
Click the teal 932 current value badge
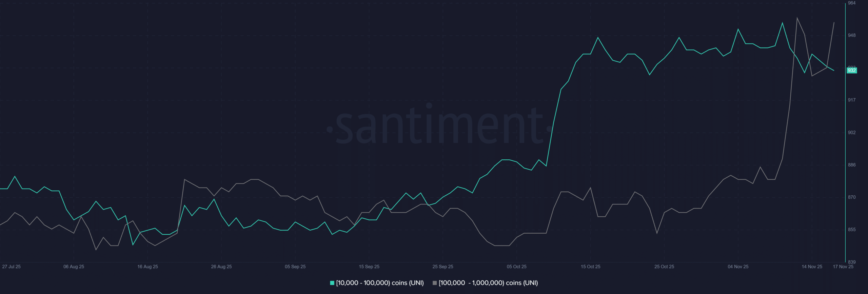coord(851,71)
